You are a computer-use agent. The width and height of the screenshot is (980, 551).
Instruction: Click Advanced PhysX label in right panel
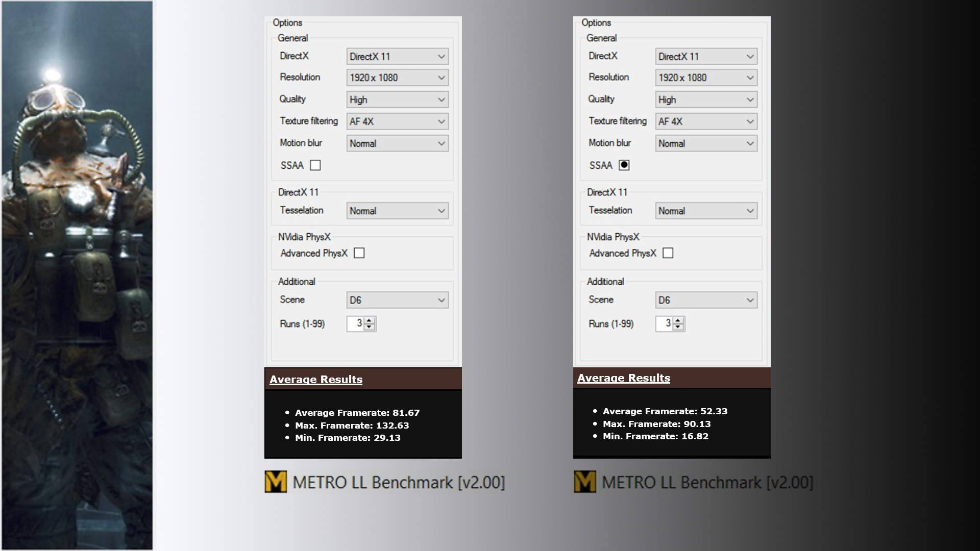point(623,253)
